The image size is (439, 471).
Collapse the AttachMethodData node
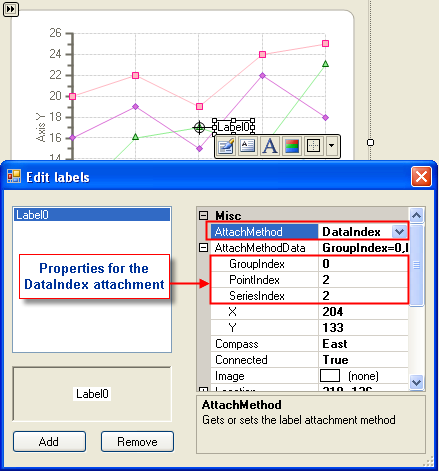203,248
